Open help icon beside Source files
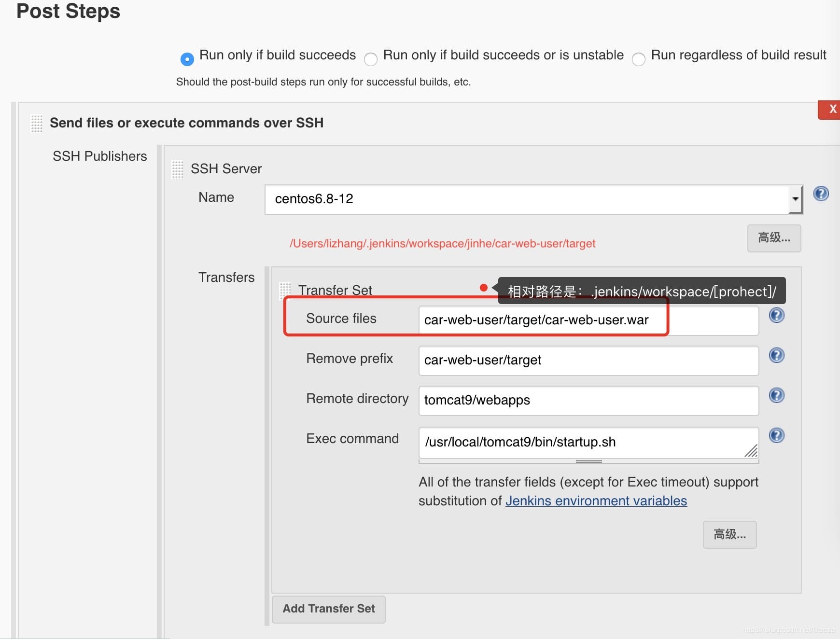This screenshot has width=840, height=639. pos(776,316)
